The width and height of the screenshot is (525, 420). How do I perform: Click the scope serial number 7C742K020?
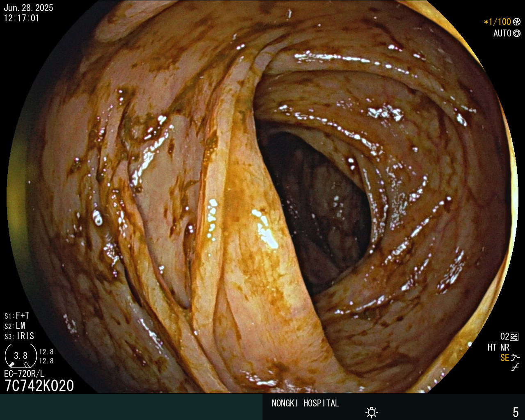click(x=39, y=386)
